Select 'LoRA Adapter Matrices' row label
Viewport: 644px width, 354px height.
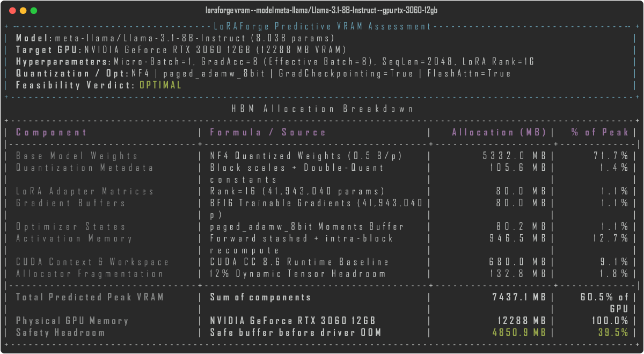(x=84, y=192)
